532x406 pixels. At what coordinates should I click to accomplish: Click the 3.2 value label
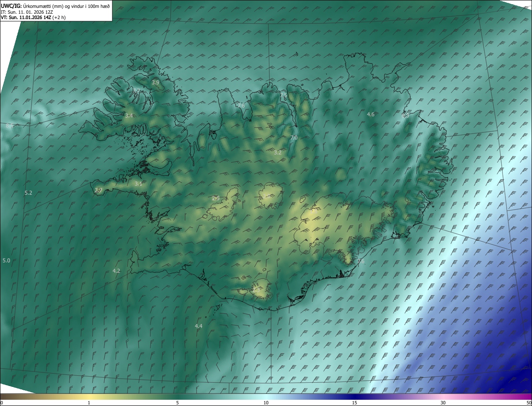pyautogui.click(x=278, y=153)
